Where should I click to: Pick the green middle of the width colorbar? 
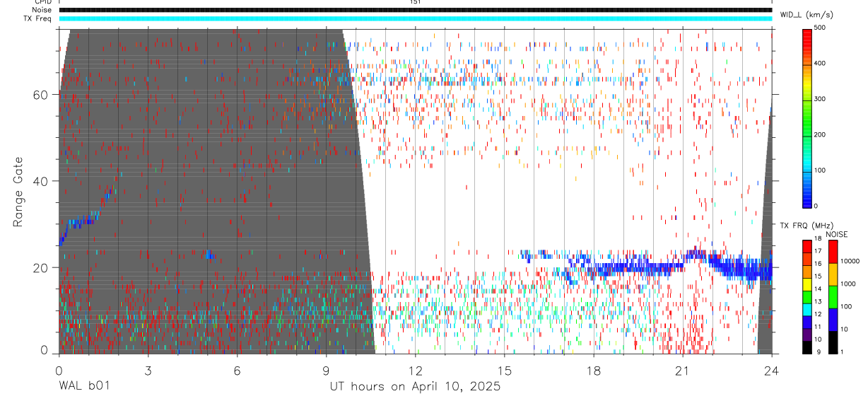pos(807,119)
